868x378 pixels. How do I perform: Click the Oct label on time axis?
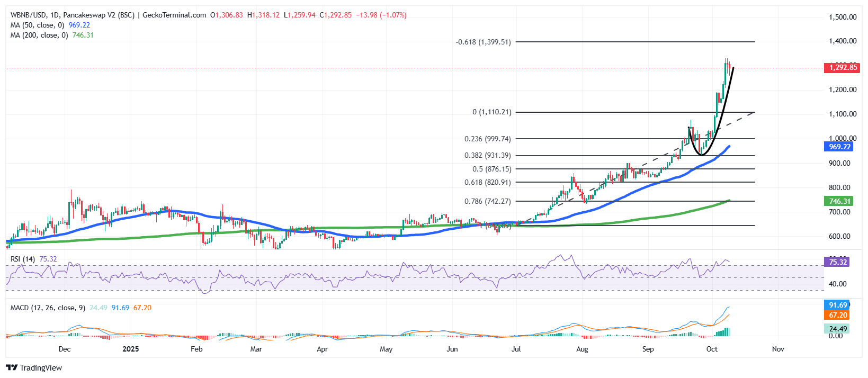pos(712,349)
